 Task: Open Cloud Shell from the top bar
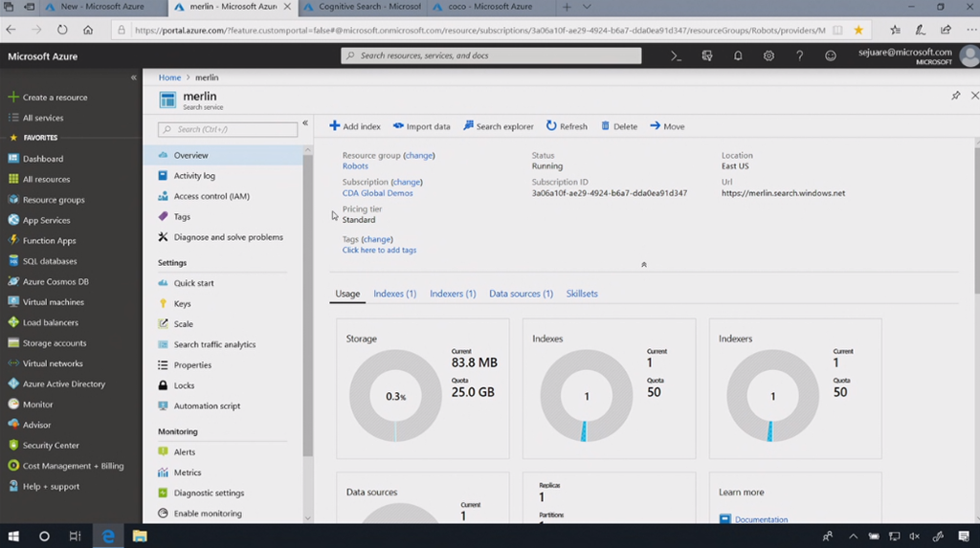676,56
